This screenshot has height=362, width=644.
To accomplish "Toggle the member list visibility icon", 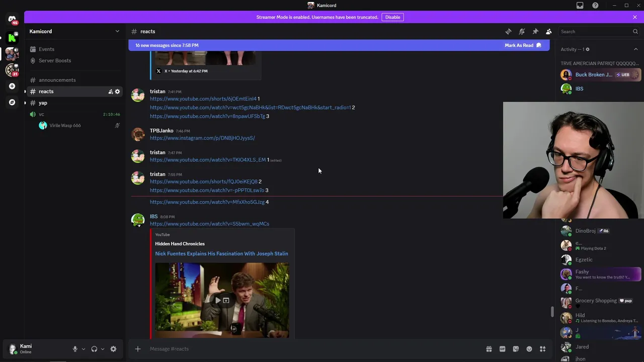I will pos(549,31).
